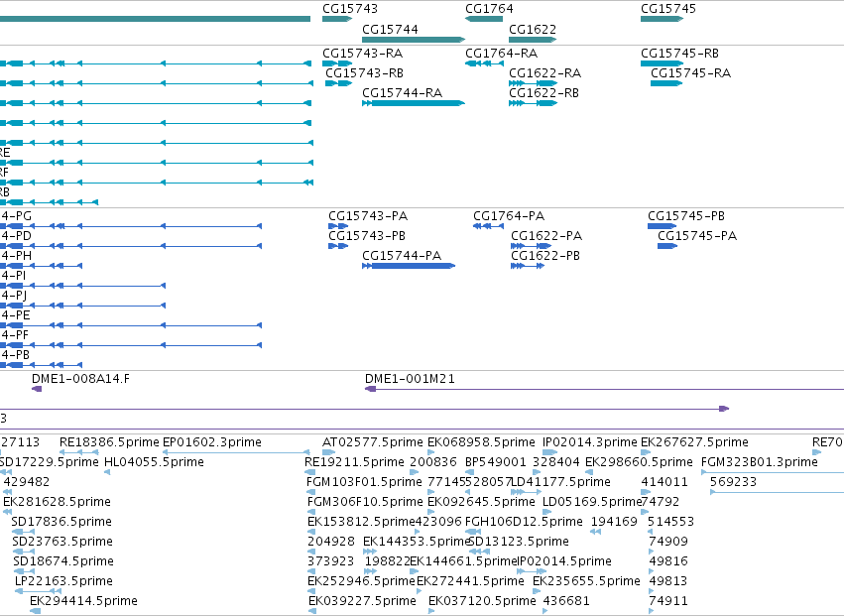Click the RE19211.5prime EST label

(354, 462)
